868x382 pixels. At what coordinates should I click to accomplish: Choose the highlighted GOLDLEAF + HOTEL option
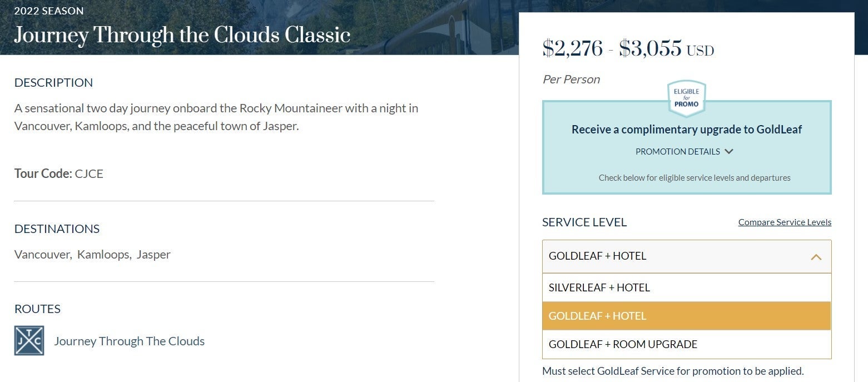(687, 316)
